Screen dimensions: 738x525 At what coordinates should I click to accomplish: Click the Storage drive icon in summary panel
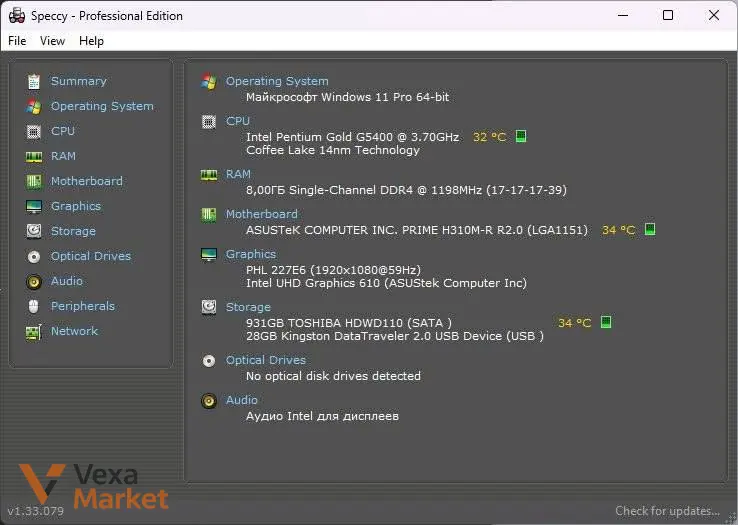(209, 307)
